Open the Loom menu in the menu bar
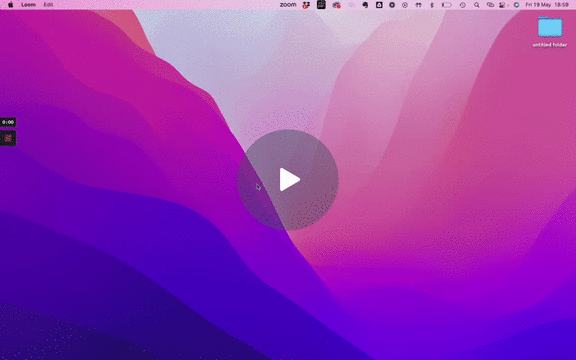Image resolution: width=576 pixels, height=360 pixels. [28, 5]
